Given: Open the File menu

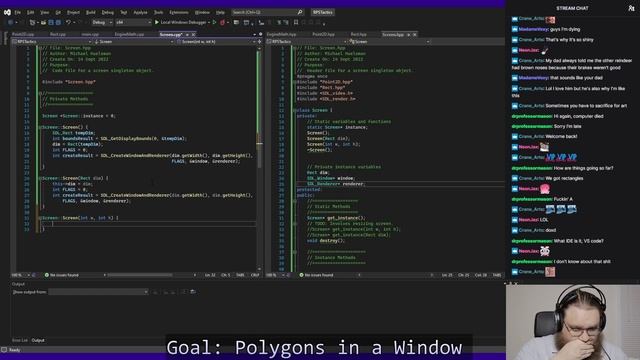Looking at the screenshot, I should pyautogui.click(x=18, y=12).
